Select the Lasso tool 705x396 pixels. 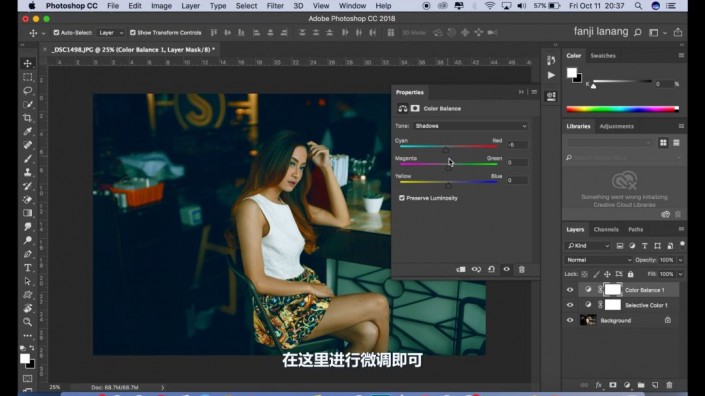click(x=27, y=90)
